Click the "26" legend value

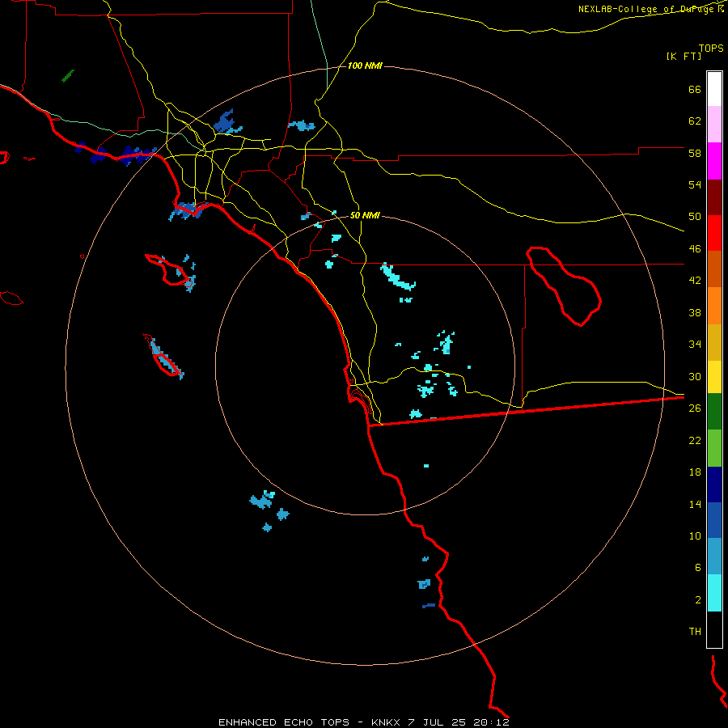click(x=695, y=408)
